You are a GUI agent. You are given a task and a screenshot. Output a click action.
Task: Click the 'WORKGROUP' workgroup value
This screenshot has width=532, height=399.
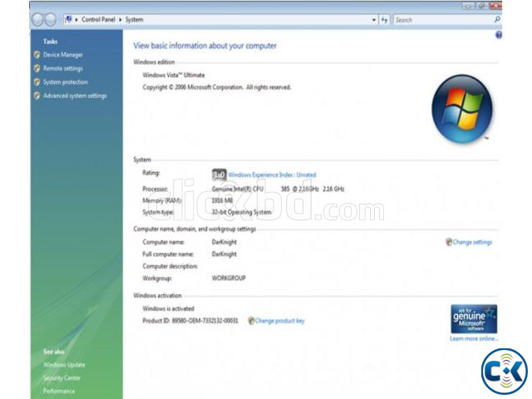(229, 278)
